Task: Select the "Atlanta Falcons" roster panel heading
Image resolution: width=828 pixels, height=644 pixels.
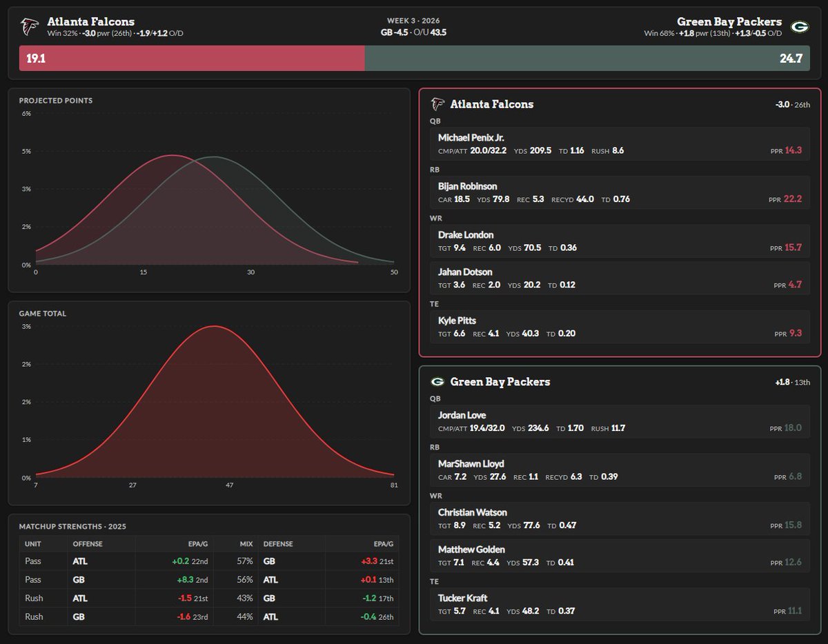Action: tap(492, 104)
